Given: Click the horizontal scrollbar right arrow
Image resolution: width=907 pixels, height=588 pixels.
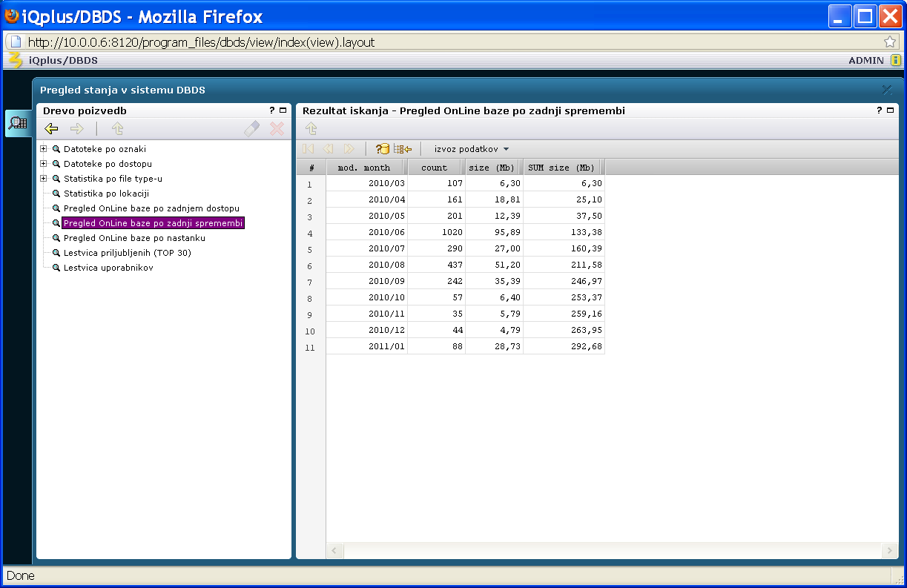Looking at the screenshot, I should point(889,551).
